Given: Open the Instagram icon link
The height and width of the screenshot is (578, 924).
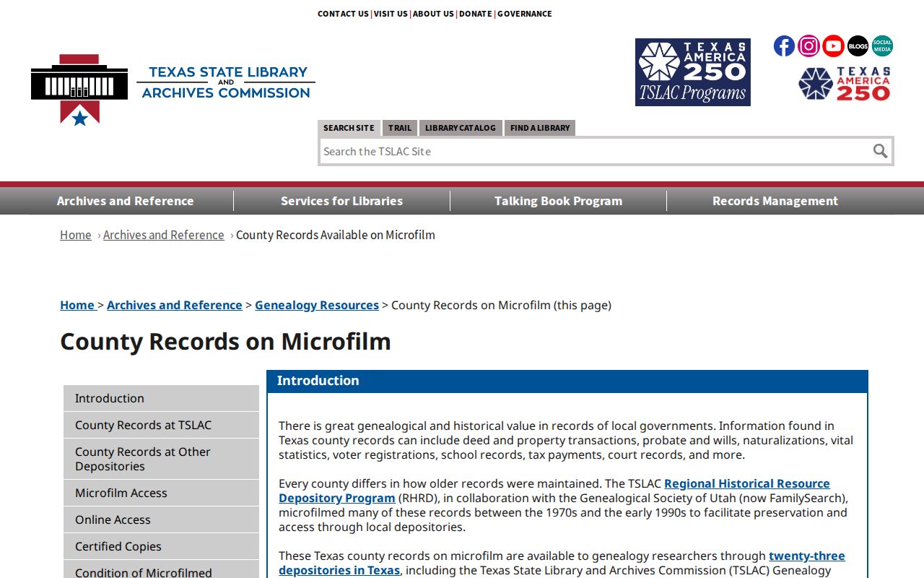Looking at the screenshot, I should [808, 46].
